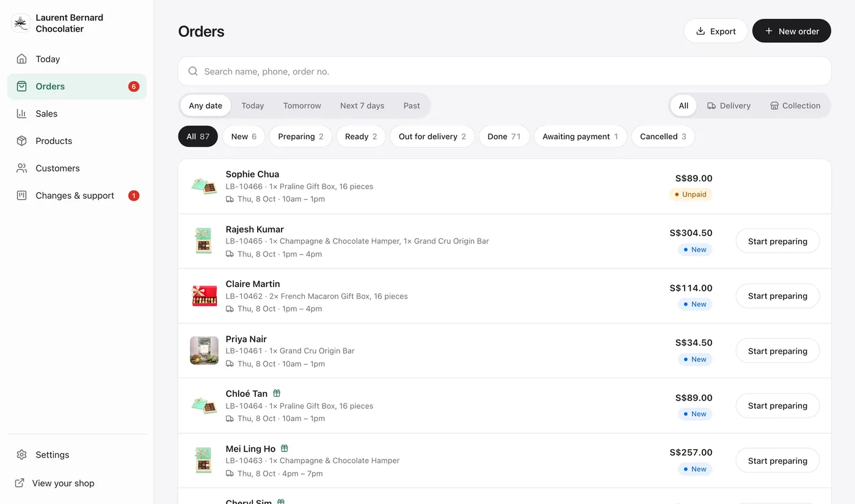The height and width of the screenshot is (504, 855).
Task: Open the Awaiting payment tab
Action: (580, 137)
